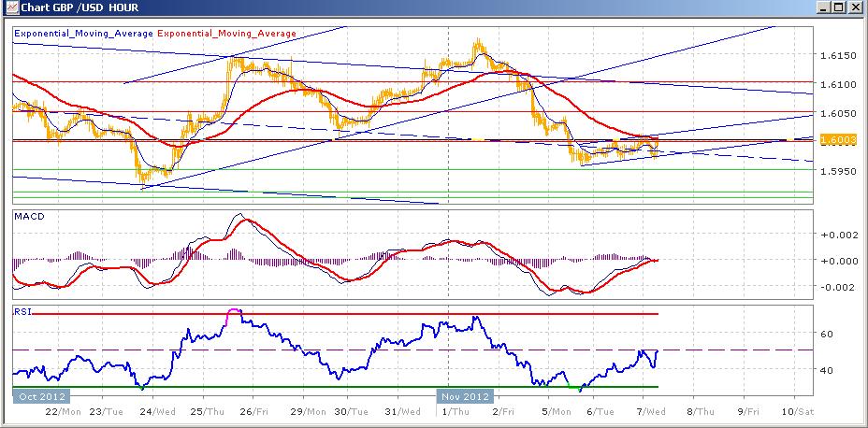Click the 29/Mon date label
This screenshot has width=868, height=428.
tap(307, 412)
